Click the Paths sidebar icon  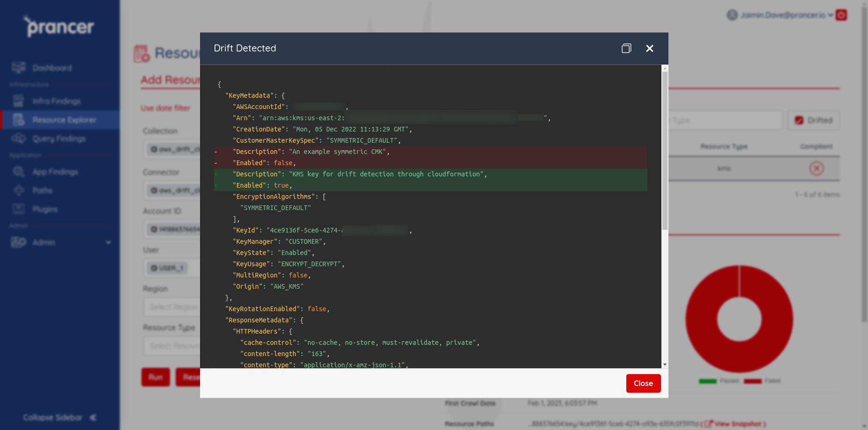pos(19,190)
